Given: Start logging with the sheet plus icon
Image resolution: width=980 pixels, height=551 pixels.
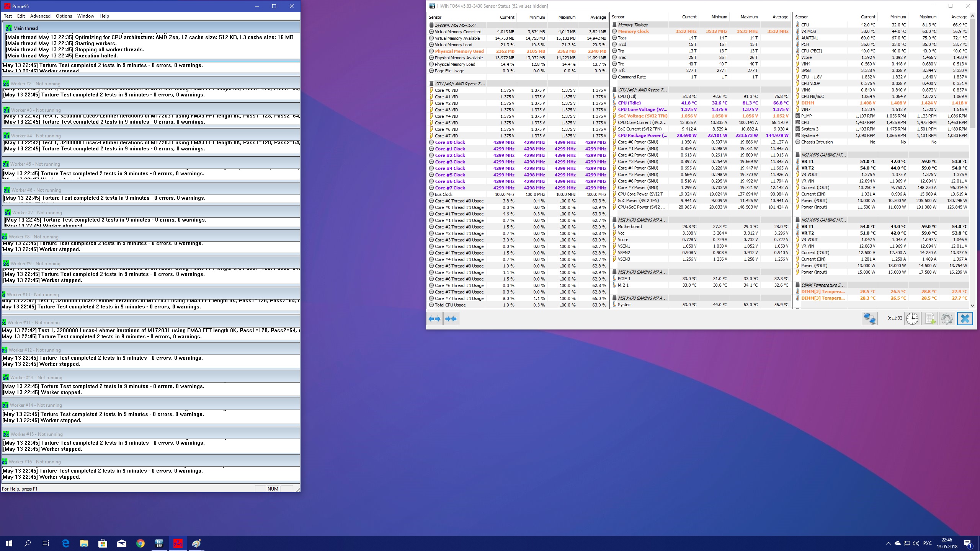Looking at the screenshot, I should (929, 319).
